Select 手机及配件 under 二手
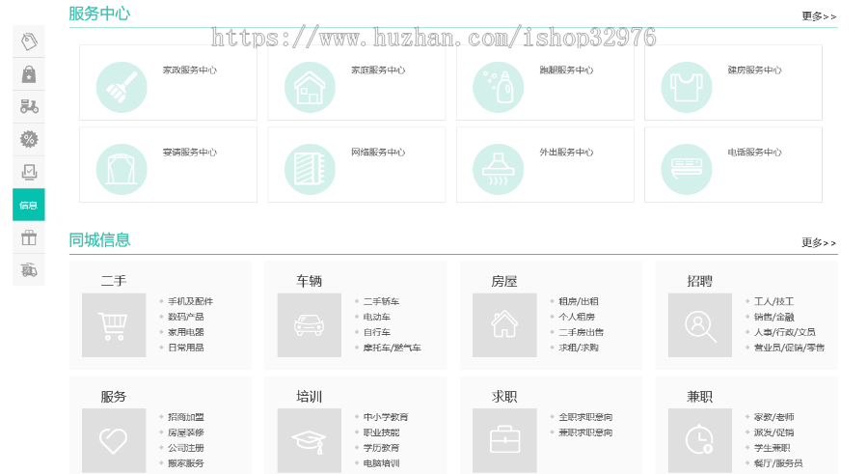The height and width of the screenshot is (474, 868). (190, 301)
